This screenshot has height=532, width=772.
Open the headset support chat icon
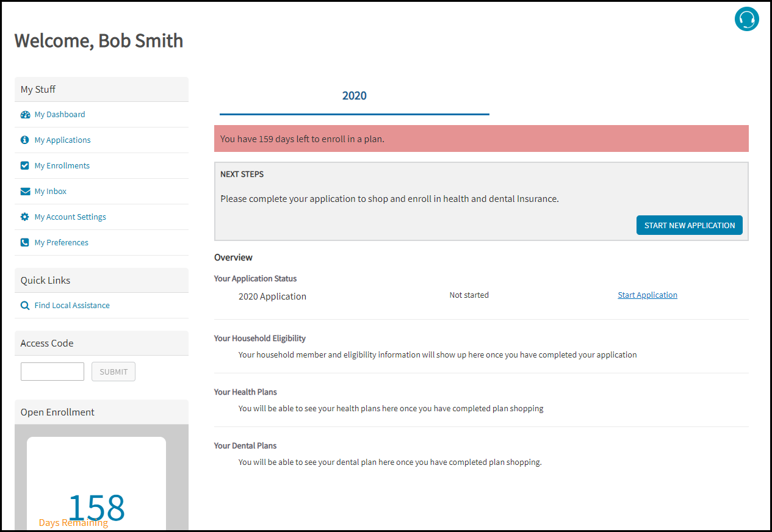[746, 19]
